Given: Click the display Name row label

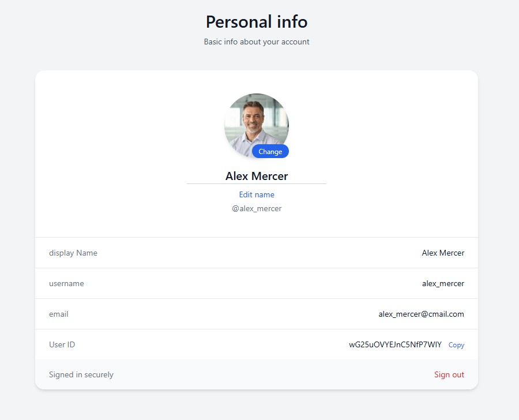Looking at the screenshot, I should 73,253.
